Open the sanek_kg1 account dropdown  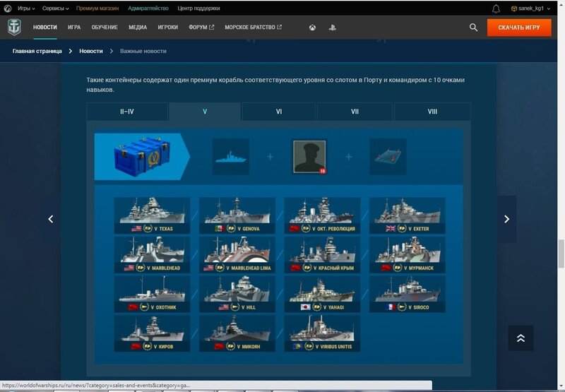click(531, 8)
